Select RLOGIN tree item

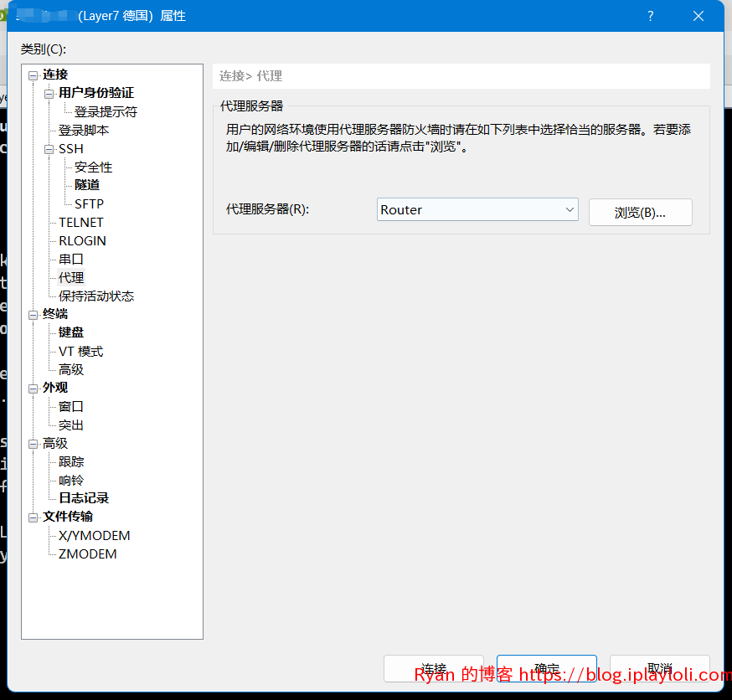pos(82,241)
